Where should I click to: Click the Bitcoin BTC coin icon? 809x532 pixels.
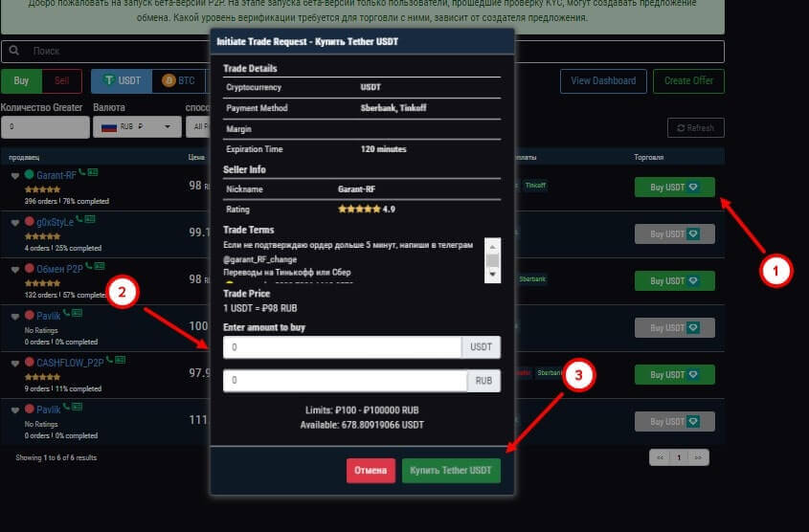point(169,81)
